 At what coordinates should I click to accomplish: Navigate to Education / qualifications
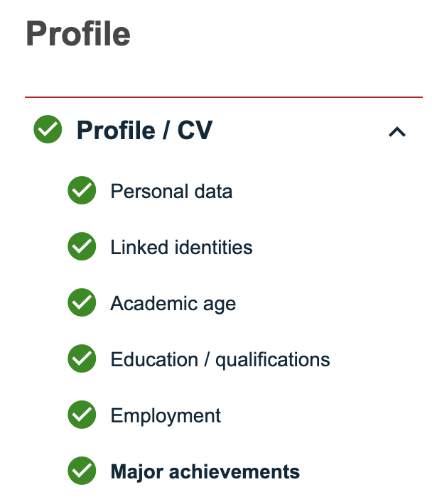pos(220,359)
